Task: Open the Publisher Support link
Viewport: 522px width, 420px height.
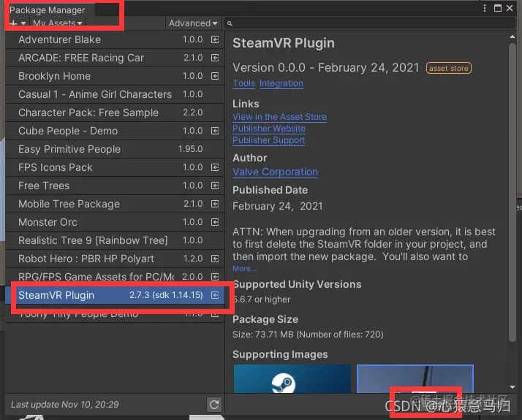Action: (268, 140)
